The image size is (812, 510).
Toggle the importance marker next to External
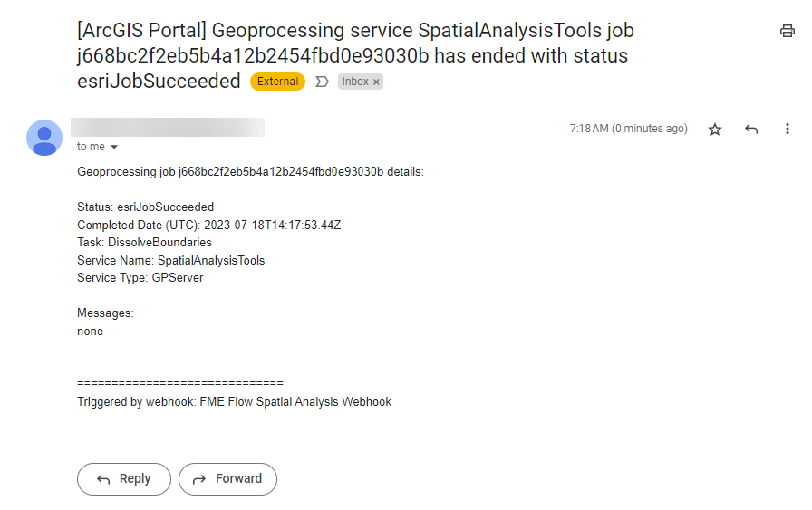click(322, 82)
